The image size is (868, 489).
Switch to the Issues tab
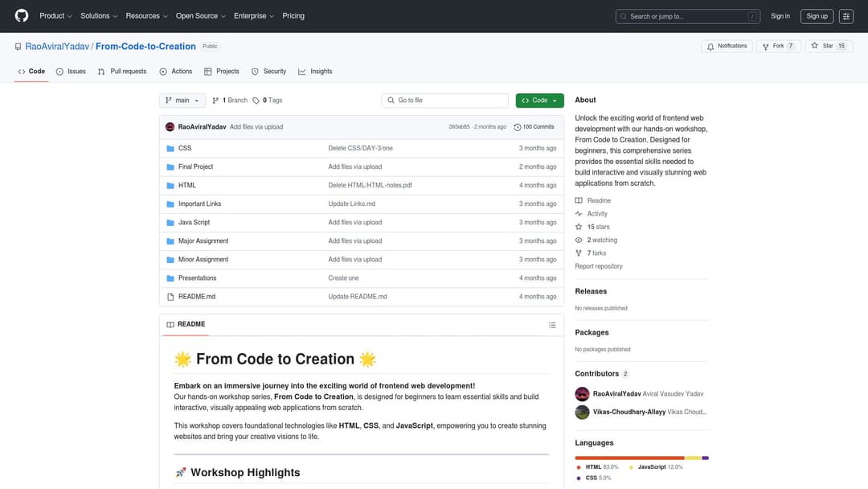tap(71, 72)
